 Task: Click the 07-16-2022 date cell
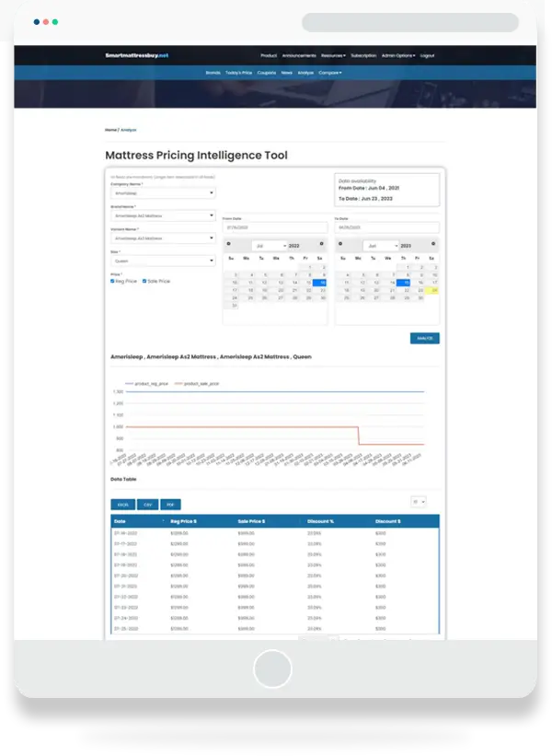point(126,533)
